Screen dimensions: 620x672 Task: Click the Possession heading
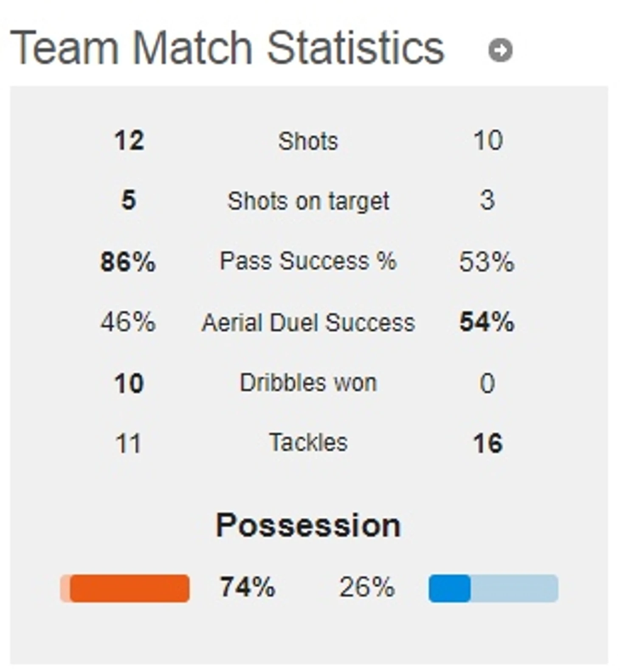(308, 525)
